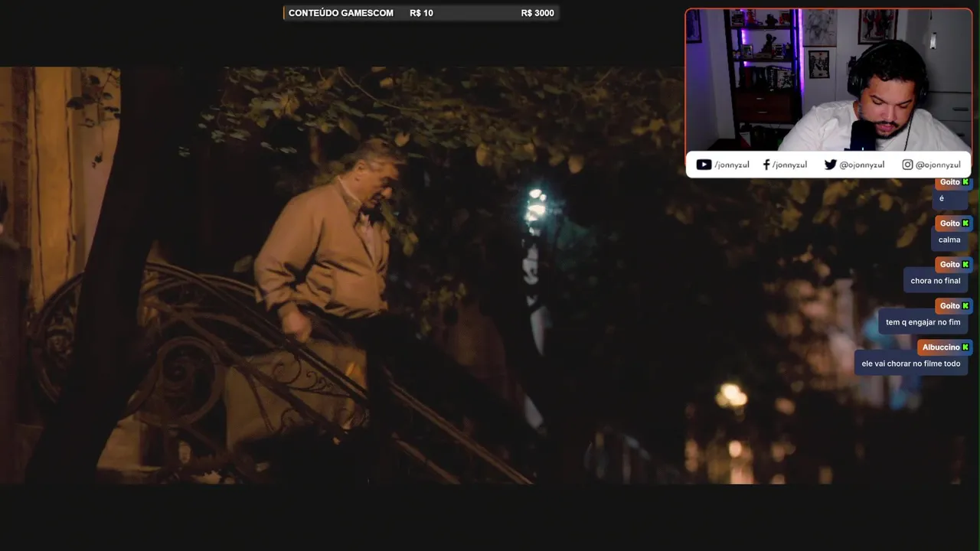Click the R$ 3000 goal amount
Image resolution: width=980 pixels, height=551 pixels.
pos(537,13)
